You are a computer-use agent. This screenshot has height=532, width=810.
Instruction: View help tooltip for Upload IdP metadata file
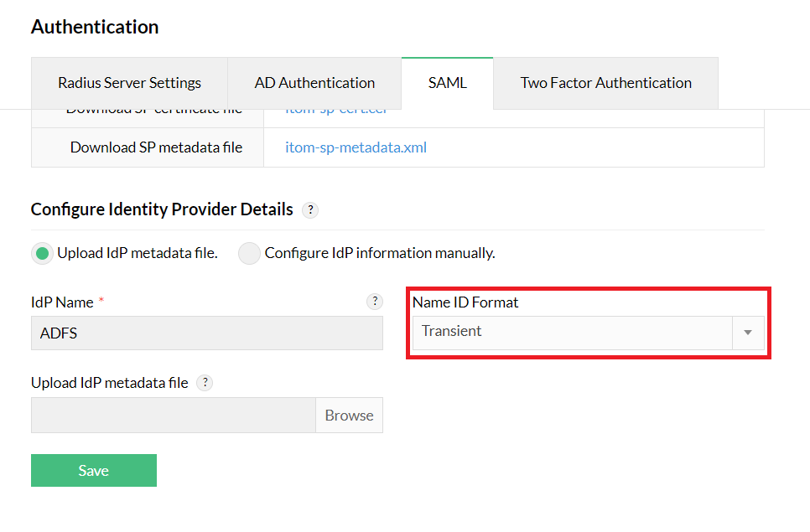coord(204,382)
